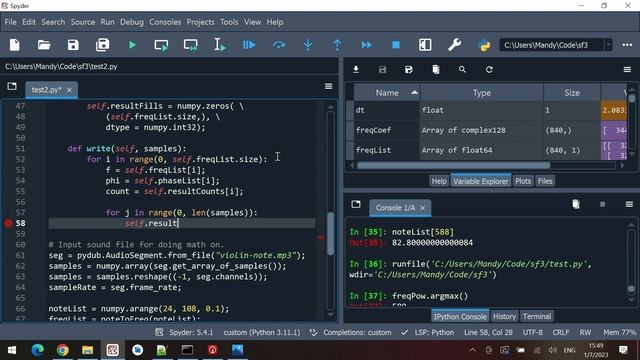Sort variables by Name column
Viewport: 640px width, 360px height.
387,93
